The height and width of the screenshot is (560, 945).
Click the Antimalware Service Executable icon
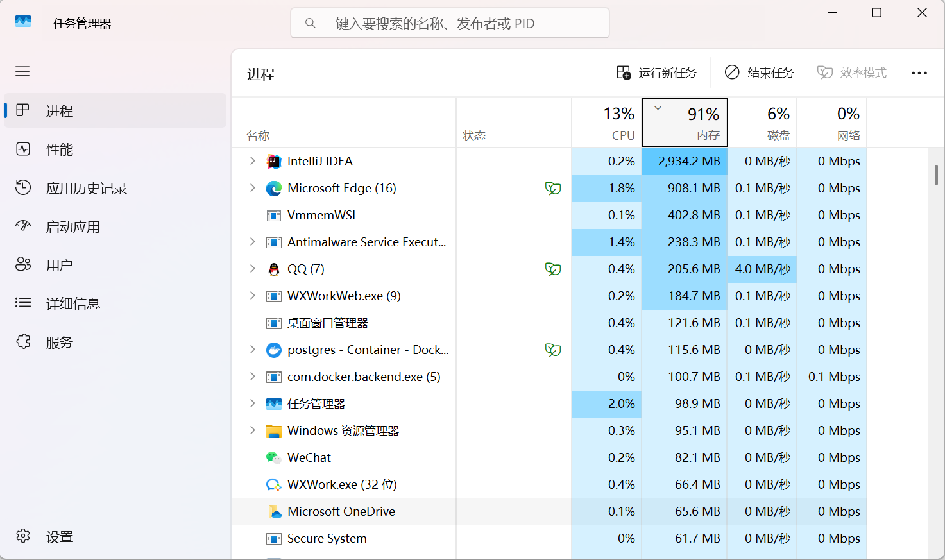(274, 242)
